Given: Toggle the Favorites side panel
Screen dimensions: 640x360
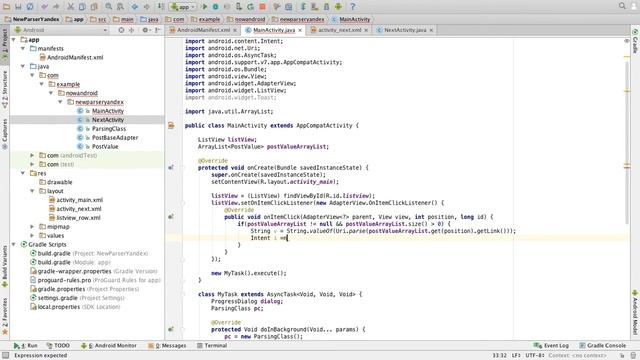Looking at the screenshot, I should (4, 316).
